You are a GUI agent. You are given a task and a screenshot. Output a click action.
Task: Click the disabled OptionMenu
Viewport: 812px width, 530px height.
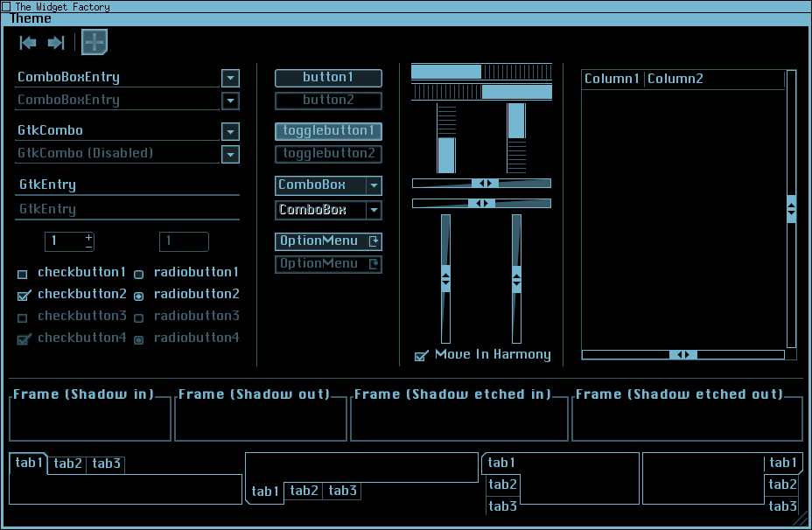pos(328,264)
